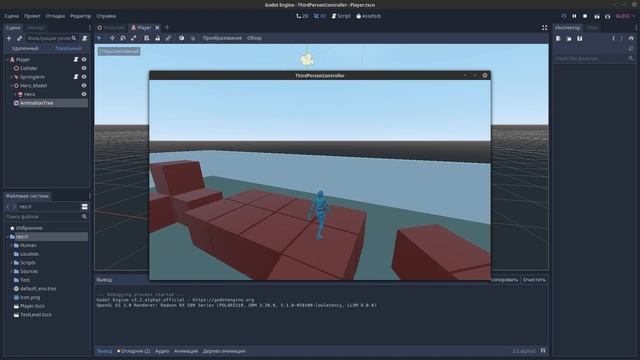Go to previous object in Inspector history

613,38
